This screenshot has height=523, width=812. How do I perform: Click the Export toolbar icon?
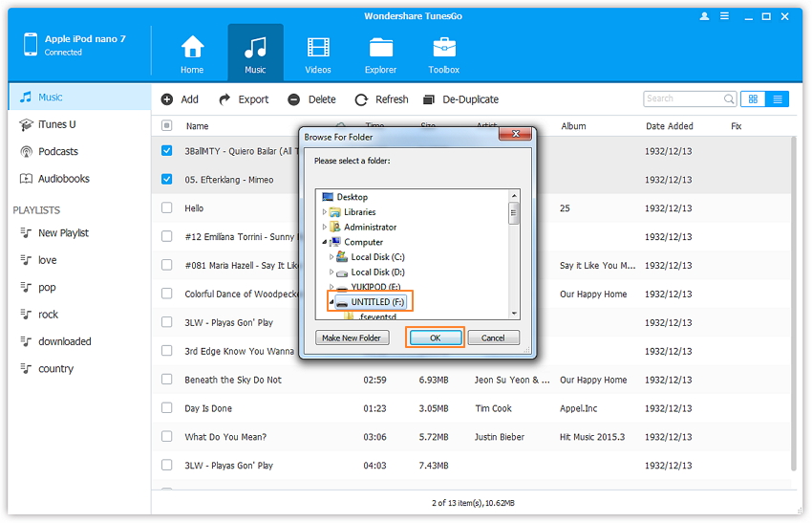click(224, 99)
